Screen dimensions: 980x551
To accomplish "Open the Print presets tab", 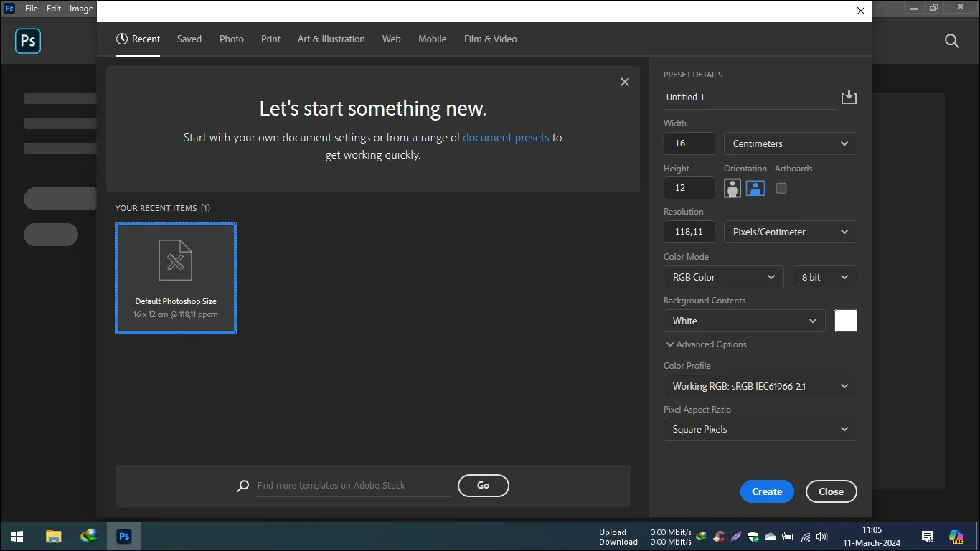I will click(x=270, y=39).
